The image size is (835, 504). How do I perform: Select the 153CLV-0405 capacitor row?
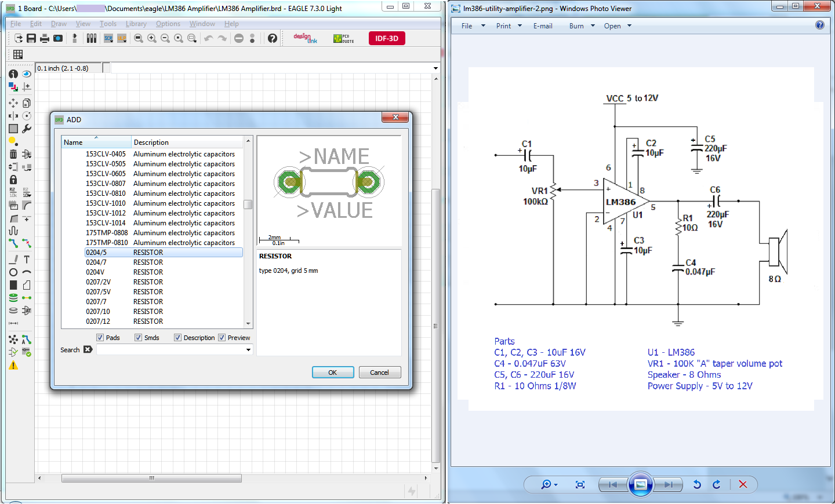point(164,154)
